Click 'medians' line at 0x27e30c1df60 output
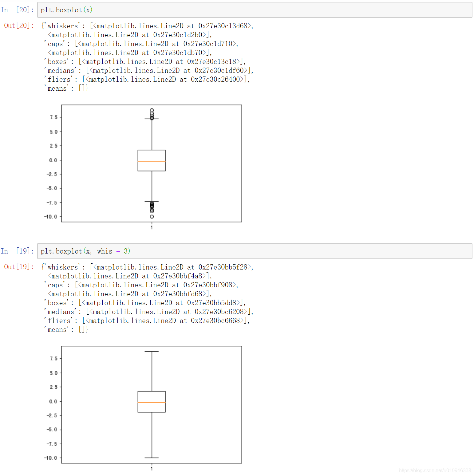 pos(148,70)
